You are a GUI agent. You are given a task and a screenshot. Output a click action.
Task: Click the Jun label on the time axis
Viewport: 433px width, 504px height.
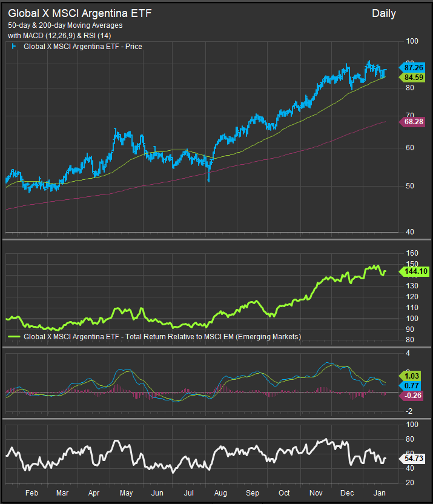coord(157,493)
